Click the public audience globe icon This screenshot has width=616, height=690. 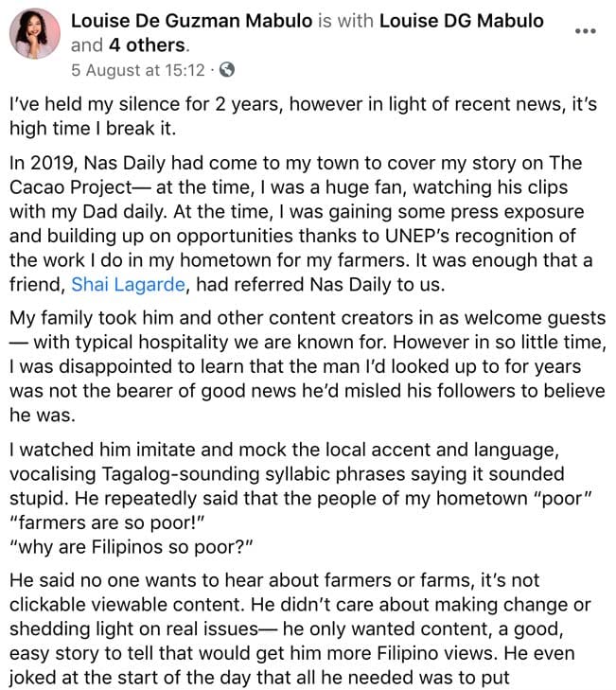point(227,69)
